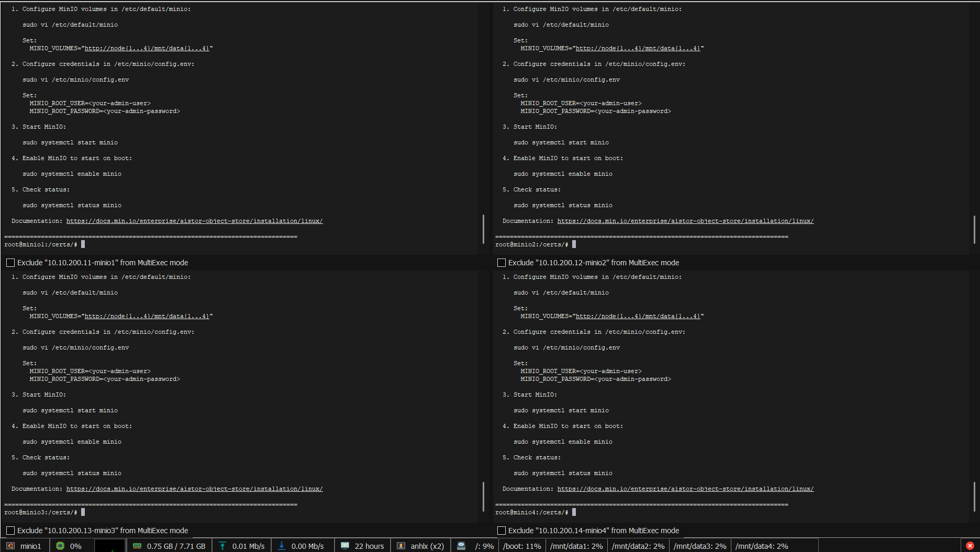
Task: Open documentation link in minio4 terminal
Action: (x=685, y=489)
